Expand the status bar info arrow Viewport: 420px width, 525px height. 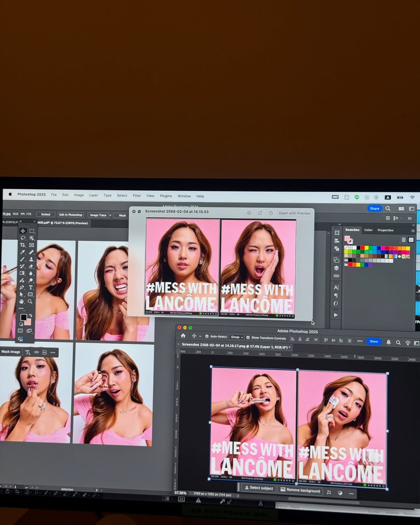click(x=238, y=495)
